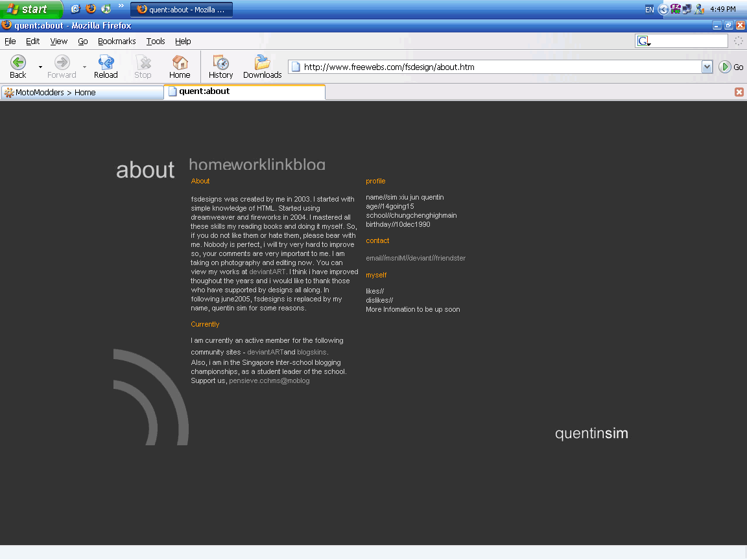Show more Quick Launch items chevron
Image resolution: width=747 pixels, height=560 pixels.
tap(121, 6)
